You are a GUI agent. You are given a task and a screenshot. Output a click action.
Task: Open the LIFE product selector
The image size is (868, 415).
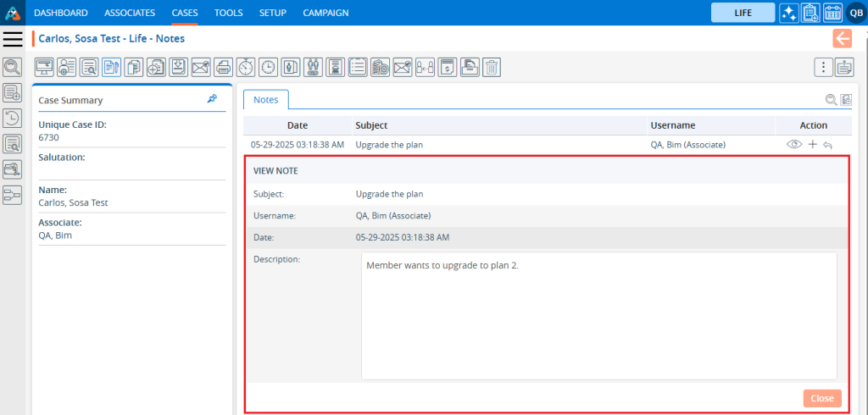coord(743,13)
